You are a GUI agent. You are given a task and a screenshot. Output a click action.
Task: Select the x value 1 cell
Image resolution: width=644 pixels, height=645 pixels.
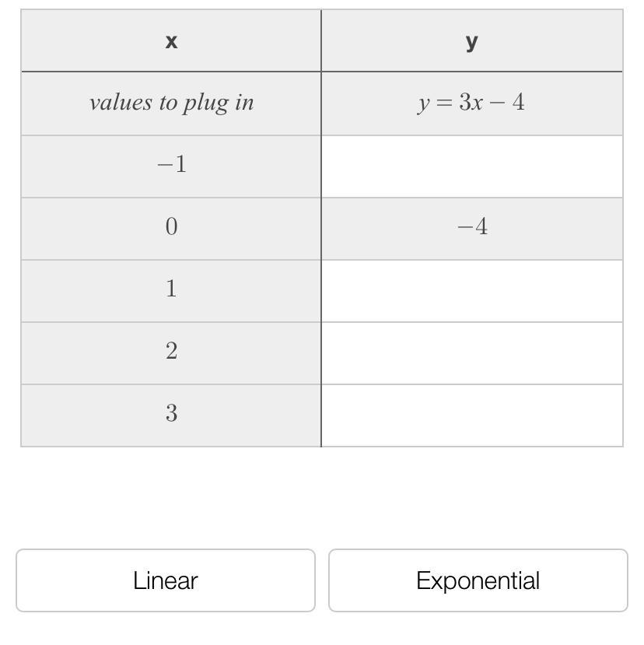click(x=171, y=289)
